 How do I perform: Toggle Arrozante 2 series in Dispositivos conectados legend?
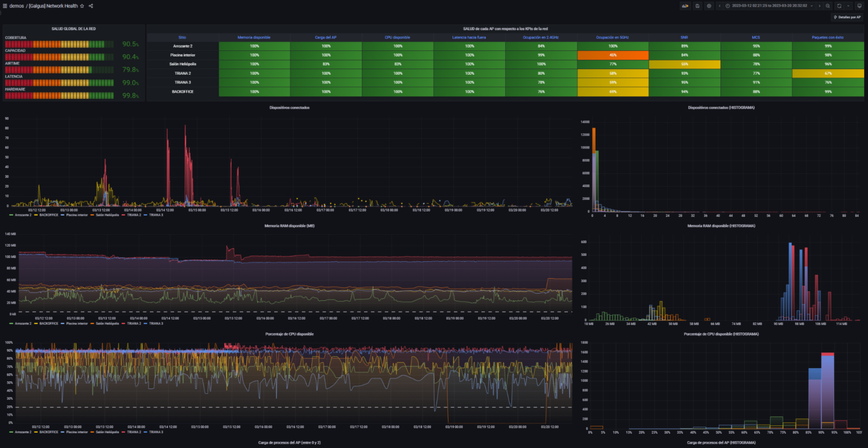[23, 215]
